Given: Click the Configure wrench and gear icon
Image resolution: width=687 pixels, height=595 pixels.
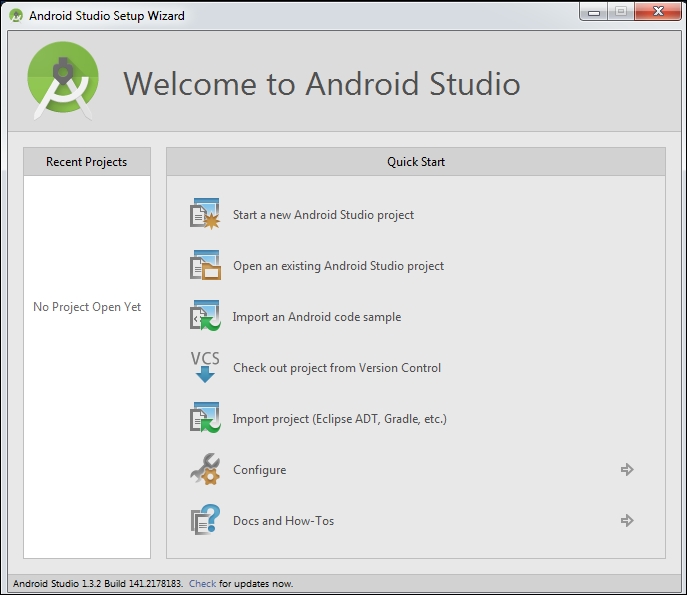Looking at the screenshot, I should [x=205, y=469].
